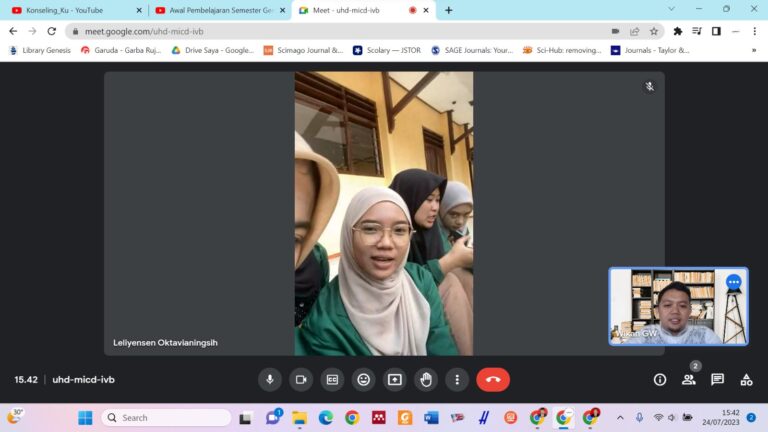The height and width of the screenshot is (432, 768).
Task: Mute the microphone in Meet
Action: pyautogui.click(x=269, y=380)
